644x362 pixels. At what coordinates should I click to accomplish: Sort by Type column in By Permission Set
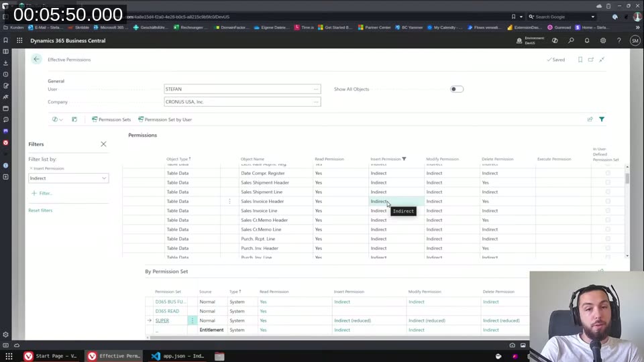point(235,292)
